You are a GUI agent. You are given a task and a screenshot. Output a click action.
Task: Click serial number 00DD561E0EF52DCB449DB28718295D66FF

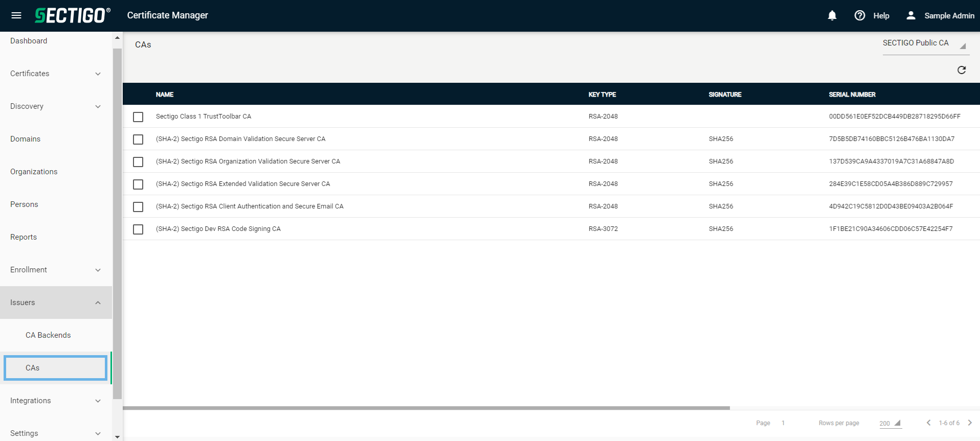[x=895, y=117]
